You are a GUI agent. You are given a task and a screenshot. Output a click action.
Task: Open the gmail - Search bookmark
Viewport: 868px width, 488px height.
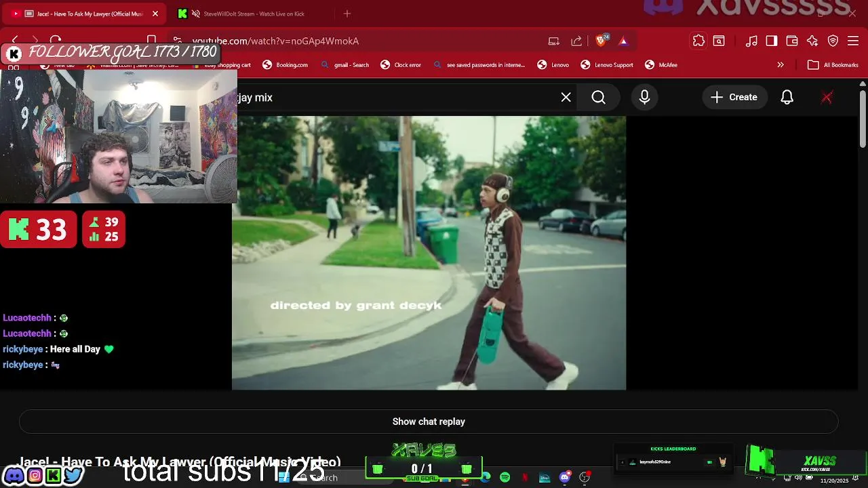tap(345, 65)
